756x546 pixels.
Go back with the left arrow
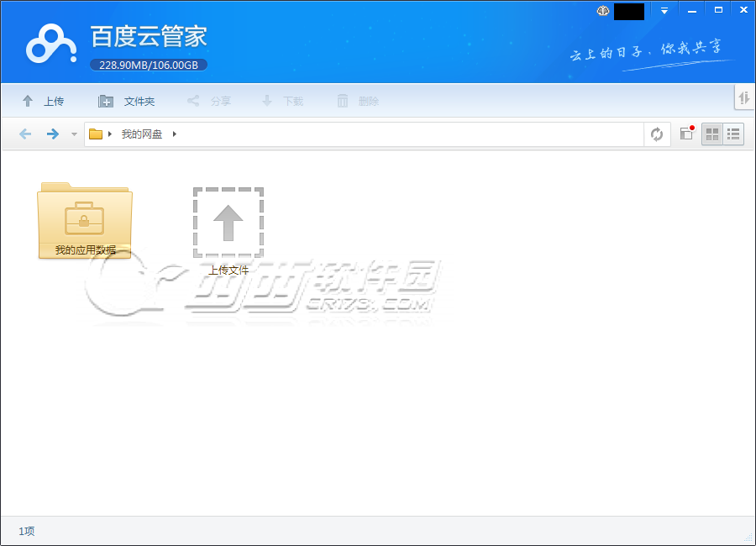(25, 134)
